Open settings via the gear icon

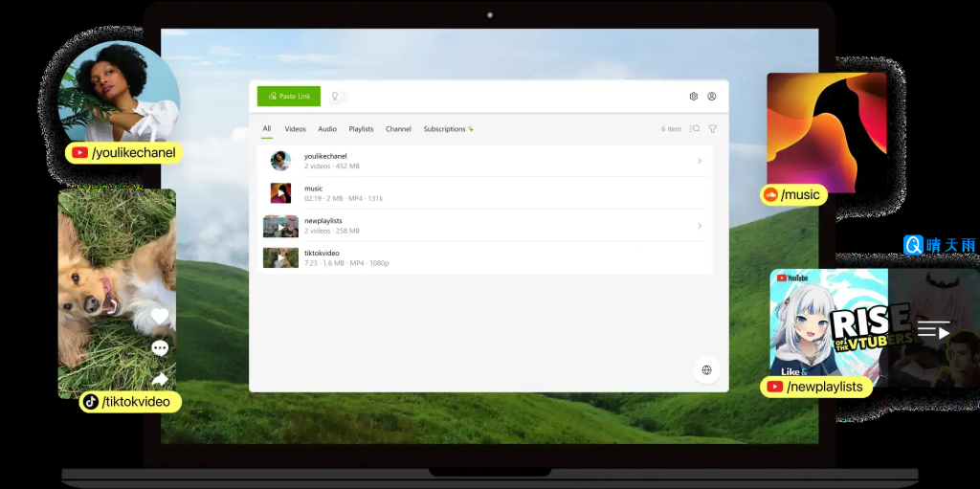click(x=694, y=97)
